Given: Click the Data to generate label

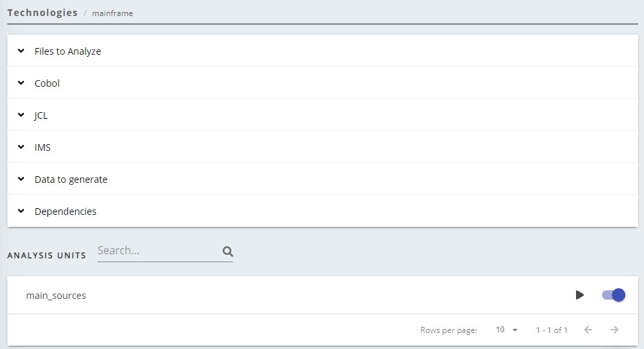Looking at the screenshot, I should pos(71,180).
